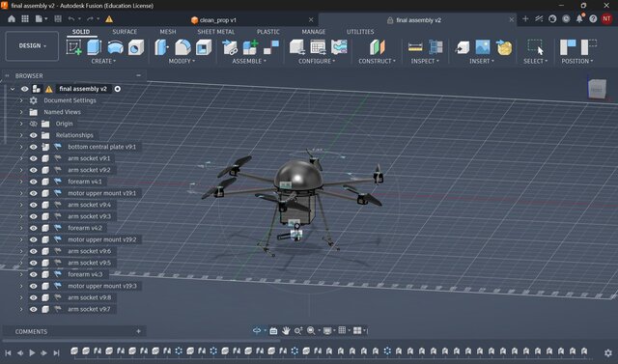This screenshot has height=364, width=618.
Task: Click the Insert Component icon in Assemble
Action: pyautogui.click(x=230, y=47)
